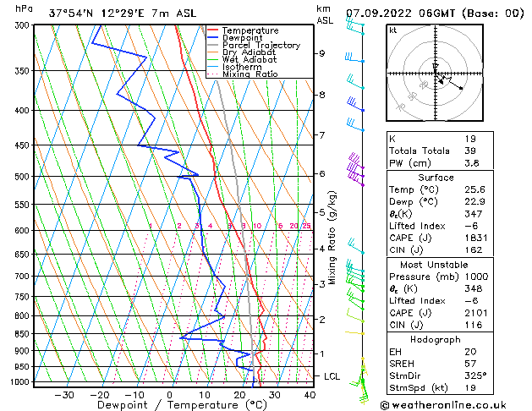Click the Most Unstable CIN value 116
This screenshot has height=411, width=532.
coord(474,326)
